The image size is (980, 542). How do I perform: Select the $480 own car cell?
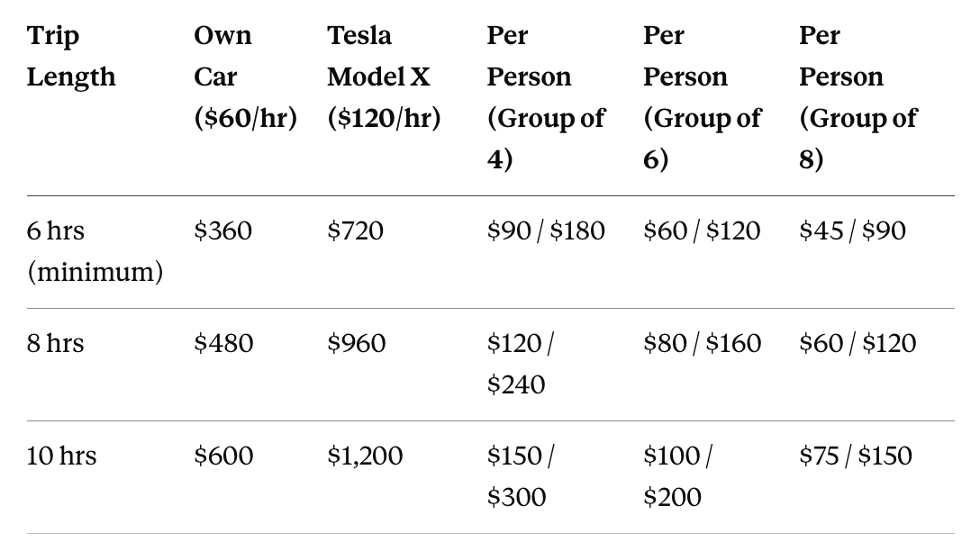point(223,343)
